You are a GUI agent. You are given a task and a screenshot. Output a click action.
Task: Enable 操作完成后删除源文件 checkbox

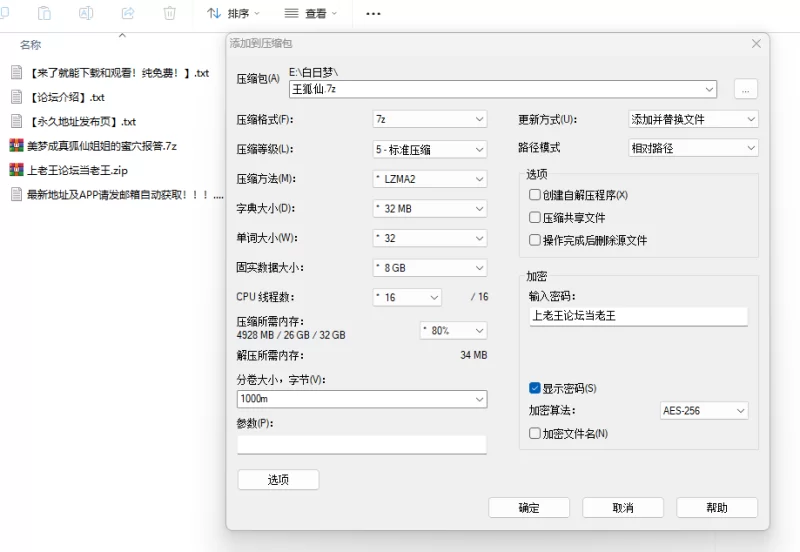[535, 240]
